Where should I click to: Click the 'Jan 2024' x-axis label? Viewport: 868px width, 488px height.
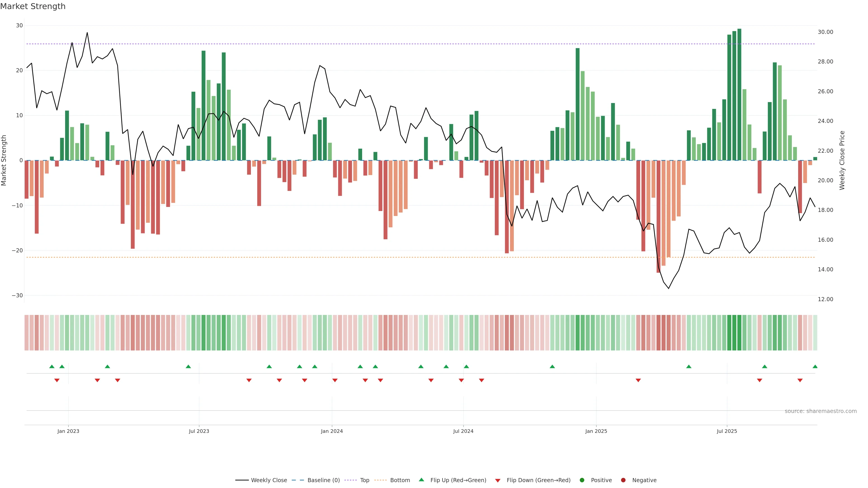332,431
